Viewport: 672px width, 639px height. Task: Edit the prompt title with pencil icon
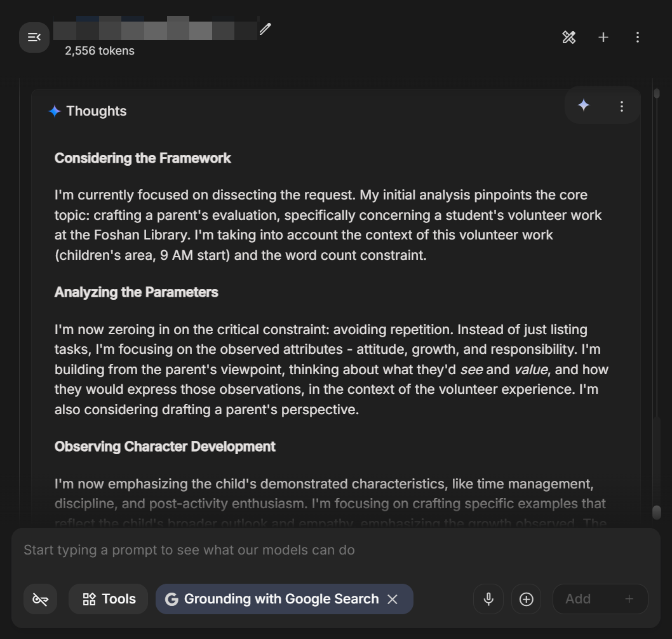coord(265,29)
